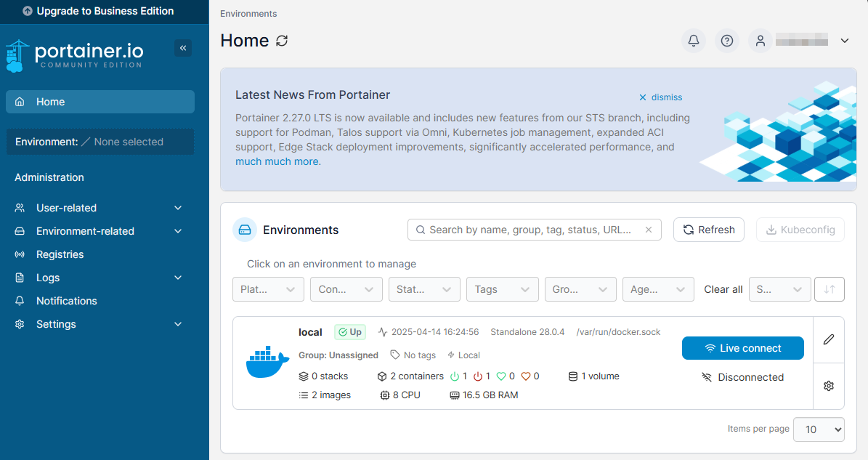Toggle the sort direction arrows button
This screenshot has width=868, height=460.
(830, 289)
